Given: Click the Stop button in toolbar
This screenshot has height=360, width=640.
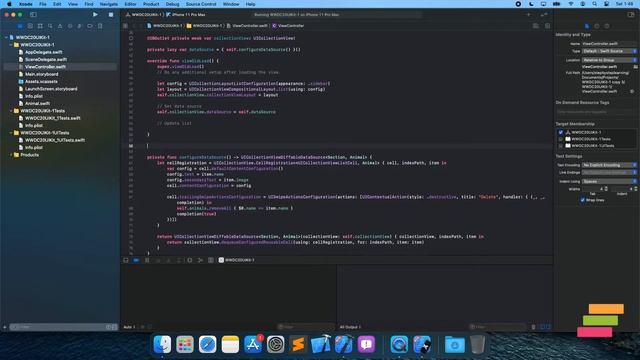Looking at the screenshot, I should point(111,14).
